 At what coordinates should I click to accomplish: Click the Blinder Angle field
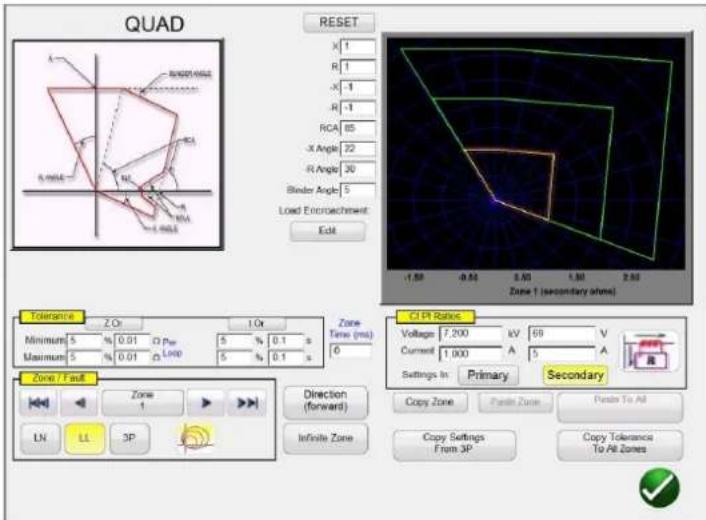coord(358,190)
